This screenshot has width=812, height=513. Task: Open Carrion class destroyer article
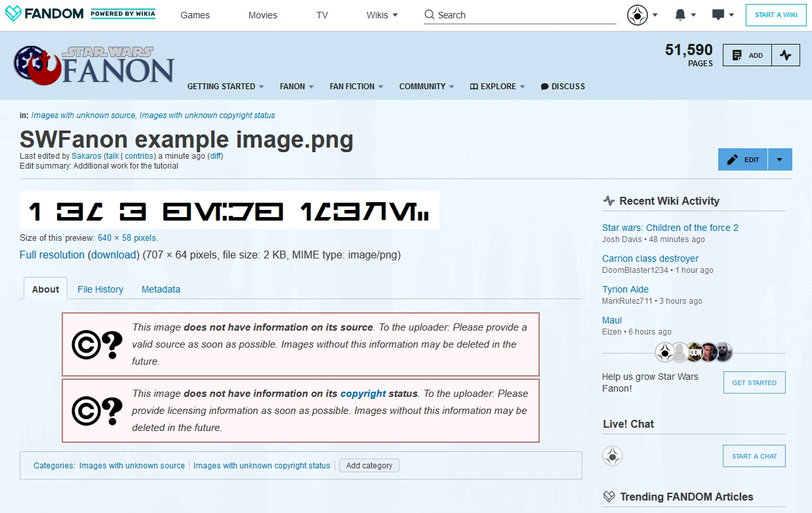tap(651, 258)
